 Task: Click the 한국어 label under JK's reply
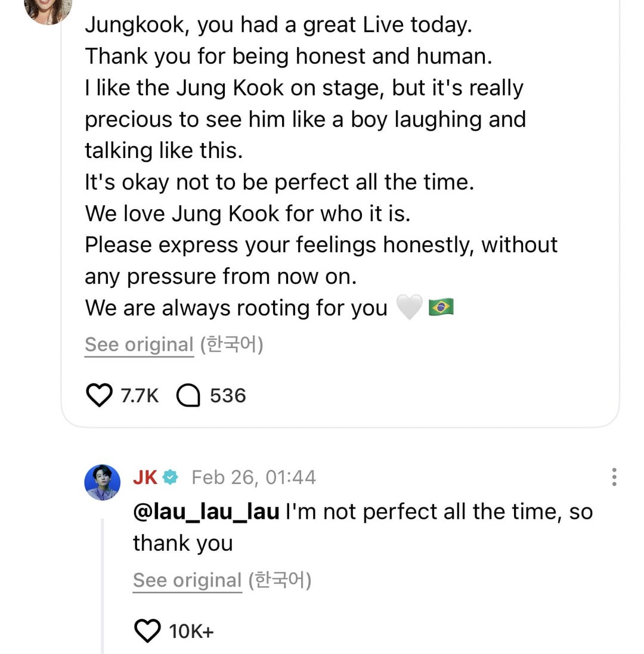280,580
